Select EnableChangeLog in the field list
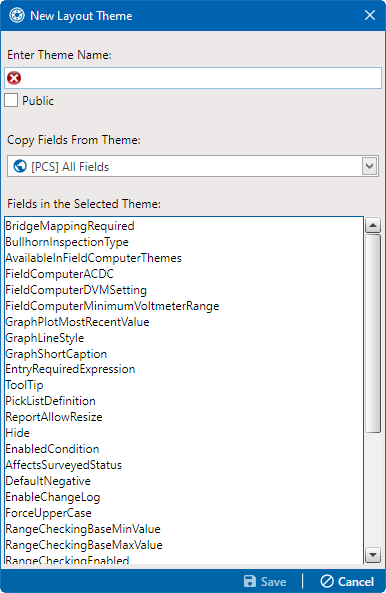The image size is (386, 593). point(53,497)
